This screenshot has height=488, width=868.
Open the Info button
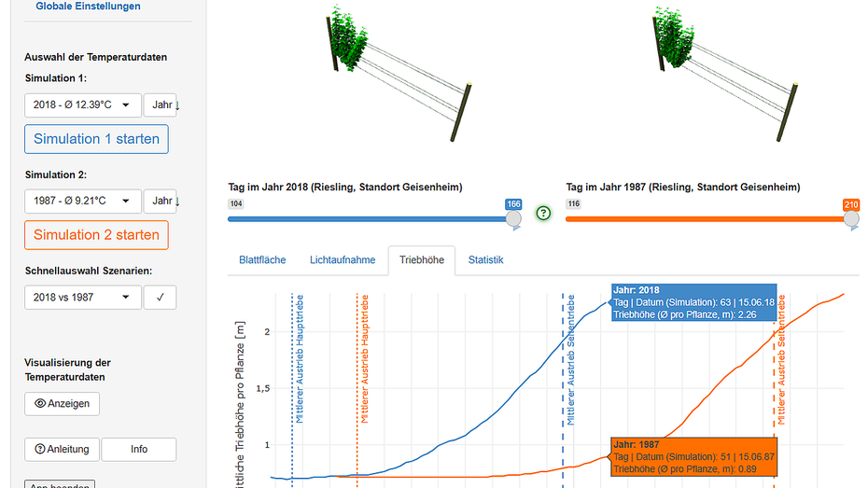tap(139, 449)
